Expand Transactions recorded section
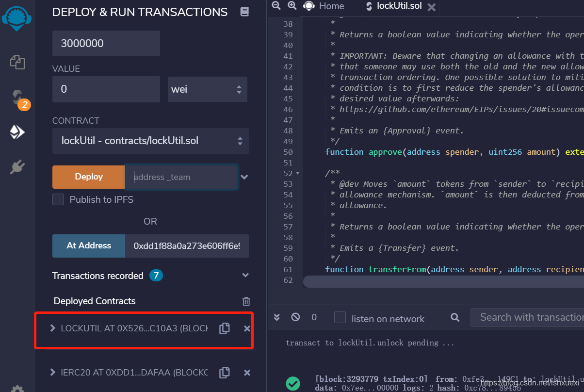584x392 pixels. click(245, 276)
